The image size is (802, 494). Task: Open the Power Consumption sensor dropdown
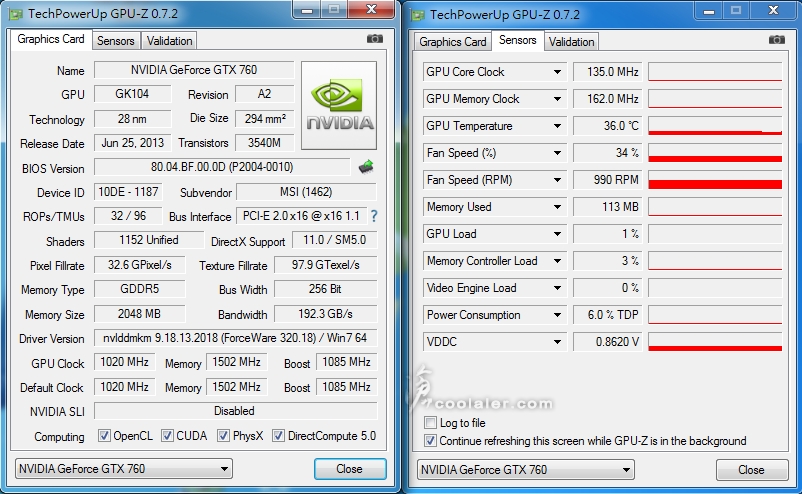558,315
